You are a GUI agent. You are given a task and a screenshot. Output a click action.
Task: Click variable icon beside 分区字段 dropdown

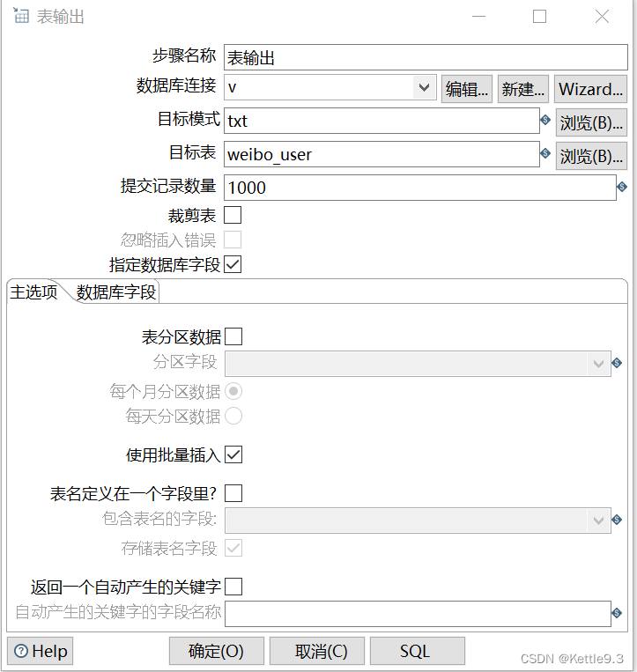617,363
